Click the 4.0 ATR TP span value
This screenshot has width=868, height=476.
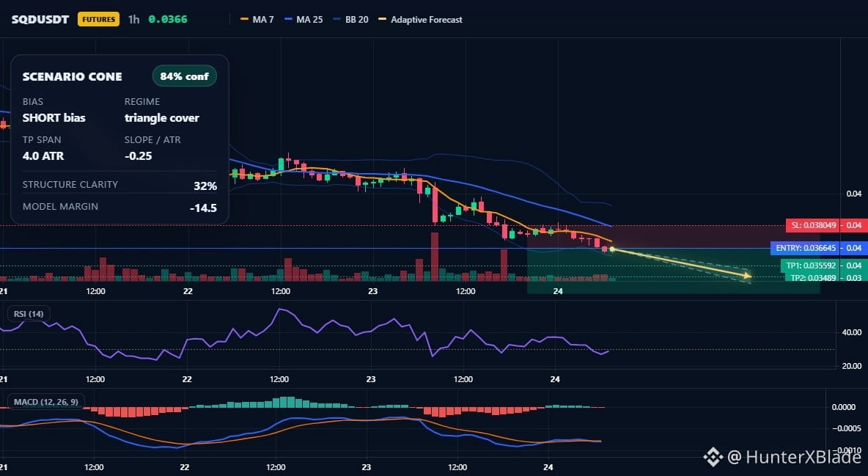(43, 155)
